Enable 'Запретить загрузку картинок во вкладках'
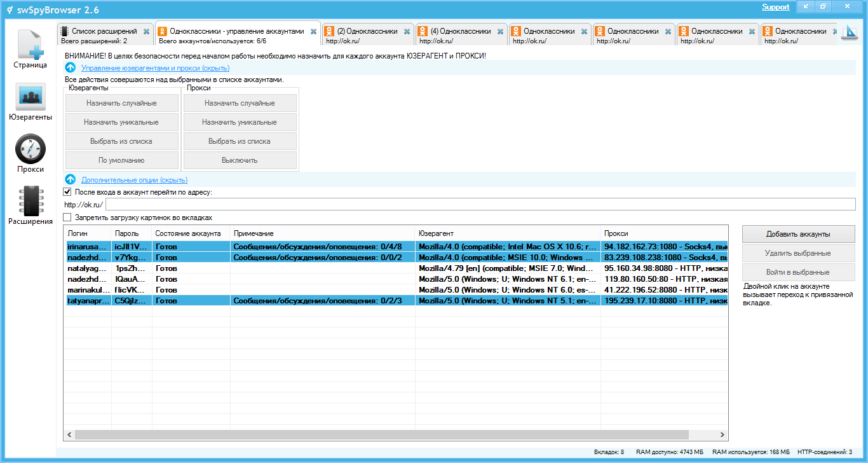This screenshot has height=463, width=868. pos(67,218)
